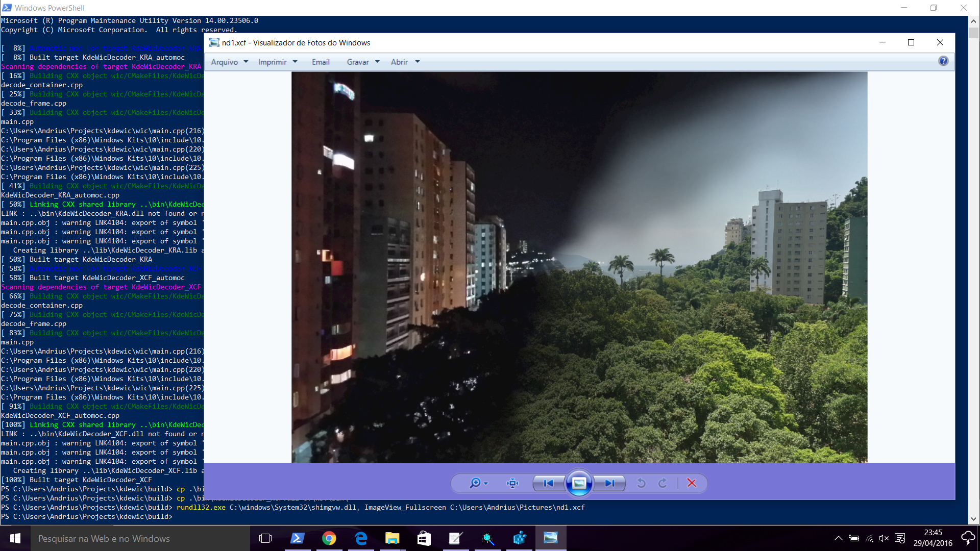This screenshot has width=980, height=551.
Task: Minimize the Photo Viewer window
Action: click(x=883, y=42)
